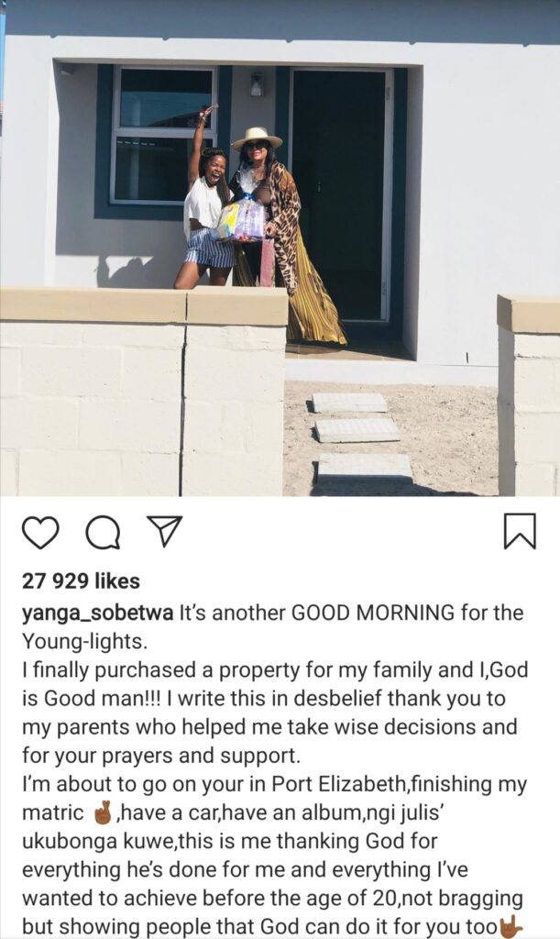Screen dimensions: 560x939
Task: Save the post with the bookmark icon
Action: coord(520,531)
